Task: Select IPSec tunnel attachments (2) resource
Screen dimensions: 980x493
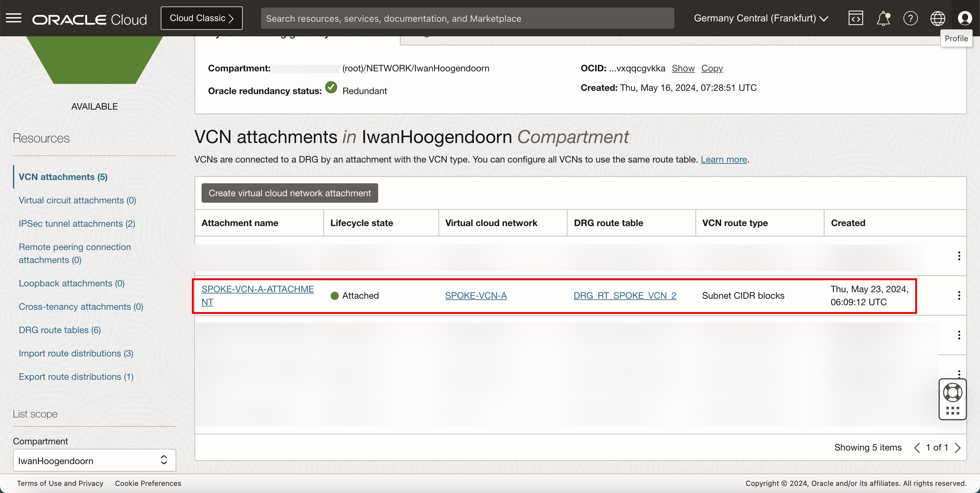Action: click(77, 223)
